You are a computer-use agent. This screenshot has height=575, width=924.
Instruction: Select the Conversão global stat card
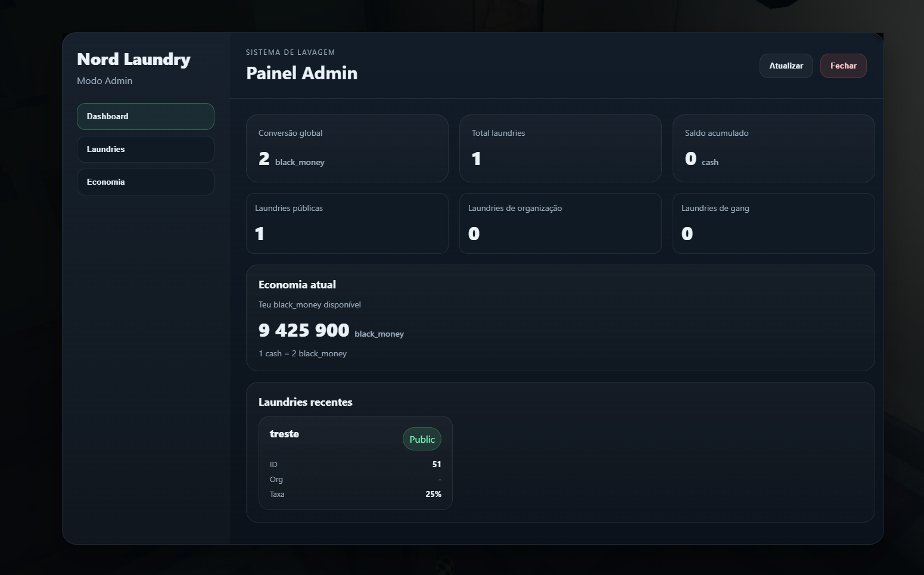347,148
